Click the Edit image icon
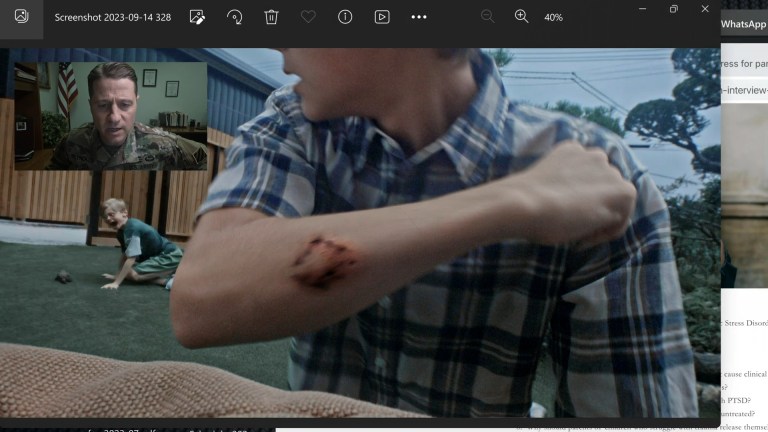This screenshot has height=432, width=768. [197, 17]
